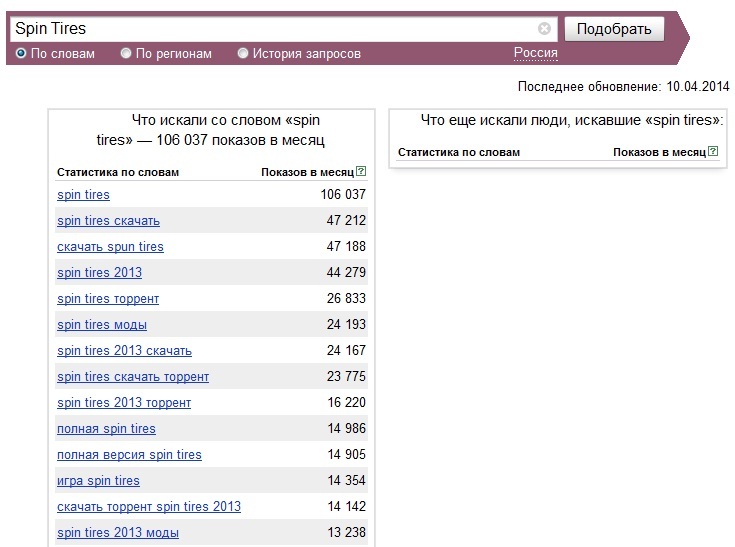Open the spin tires моды link
The height and width of the screenshot is (547, 735).
pyautogui.click(x=102, y=324)
